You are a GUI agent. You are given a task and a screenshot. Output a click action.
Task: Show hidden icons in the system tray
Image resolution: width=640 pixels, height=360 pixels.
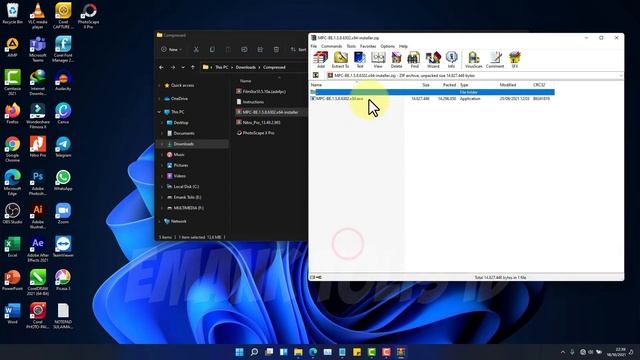[563, 352]
